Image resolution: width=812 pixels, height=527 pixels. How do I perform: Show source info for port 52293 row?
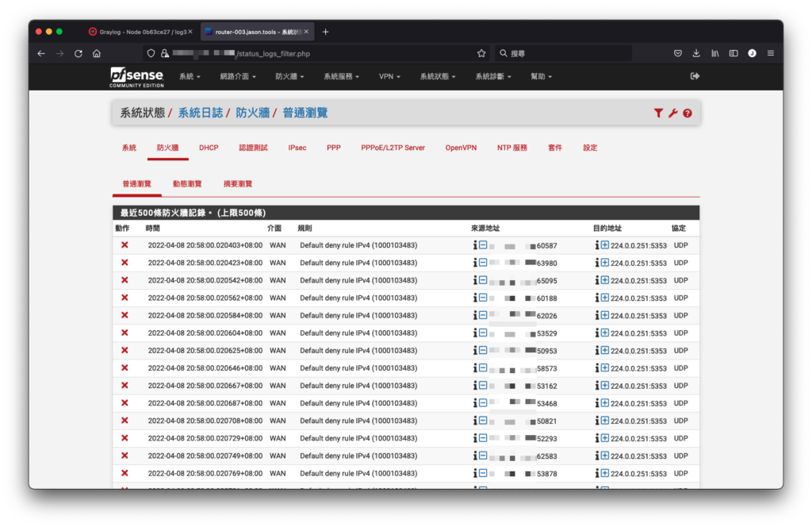[475, 438]
